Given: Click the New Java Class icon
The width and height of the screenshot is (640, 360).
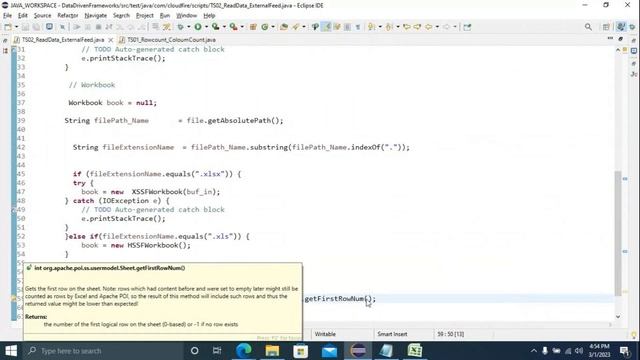Looking at the screenshot, I should point(265,27).
